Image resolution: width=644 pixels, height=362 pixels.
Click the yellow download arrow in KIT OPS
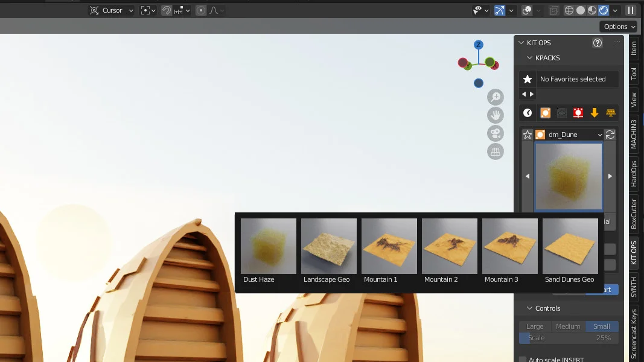point(594,113)
